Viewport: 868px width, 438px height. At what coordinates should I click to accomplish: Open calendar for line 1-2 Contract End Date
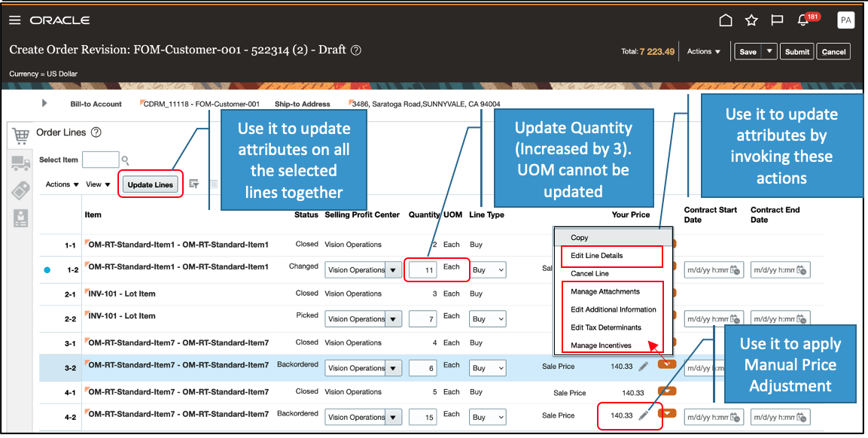tap(802, 270)
